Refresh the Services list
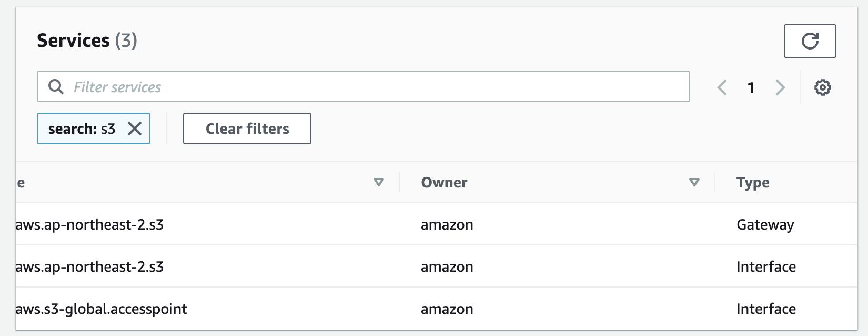 [x=810, y=41]
